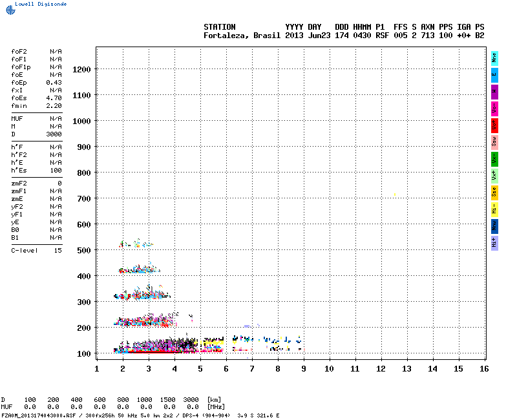Click the zmF2 value 0
The height and width of the screenshot is (420, 517).
click(59, 184)
